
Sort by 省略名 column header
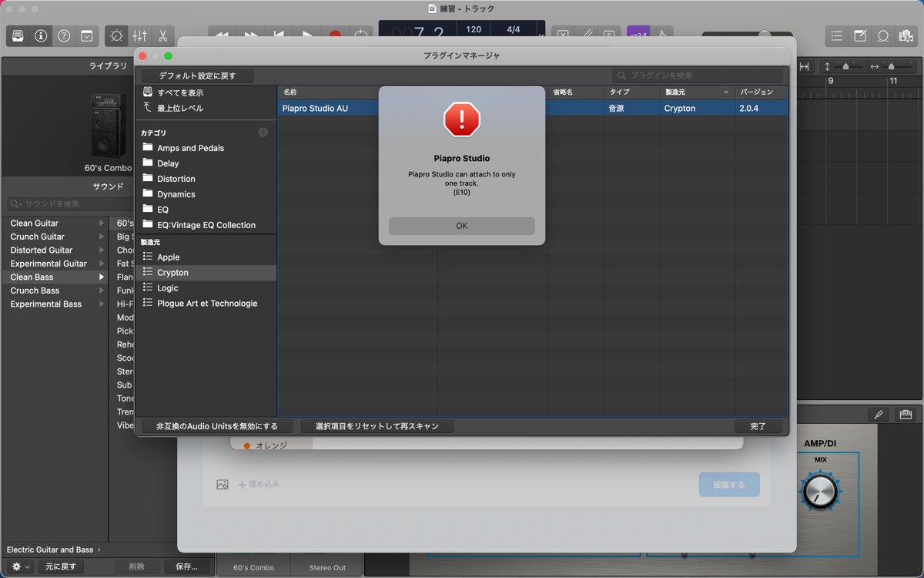(576, 92)
